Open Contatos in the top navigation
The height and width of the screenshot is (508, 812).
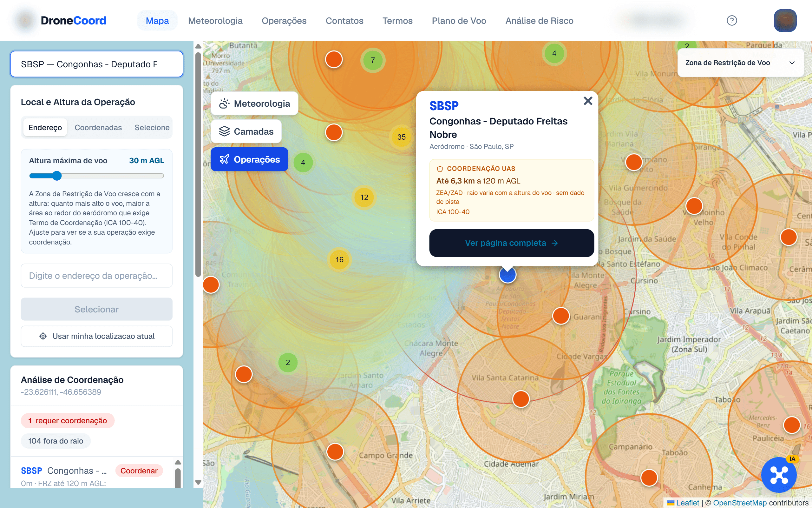(344, 21)
